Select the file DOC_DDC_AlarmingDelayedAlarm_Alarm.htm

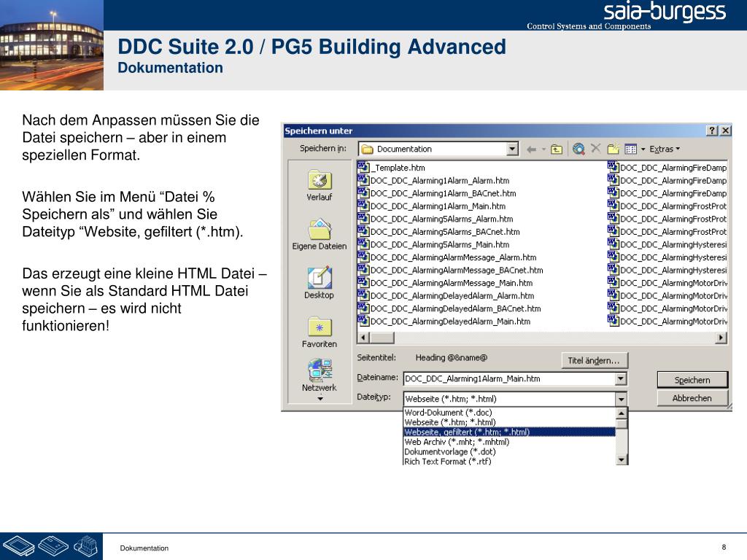coord(446,296)
